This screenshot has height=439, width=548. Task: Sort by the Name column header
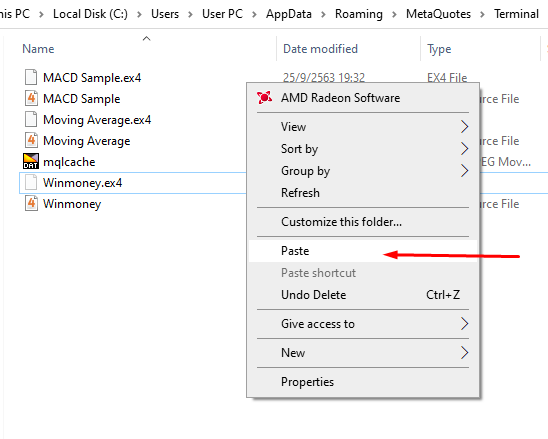coord(38,49)
